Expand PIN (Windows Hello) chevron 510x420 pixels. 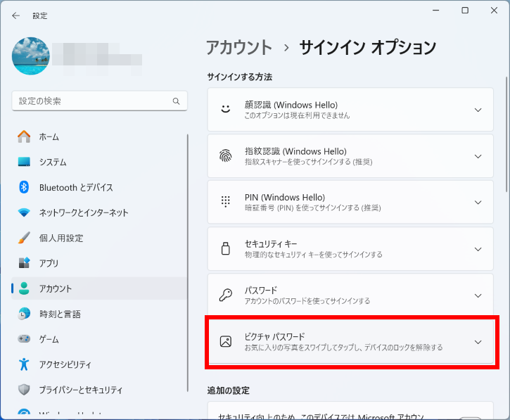pos(478,203)
